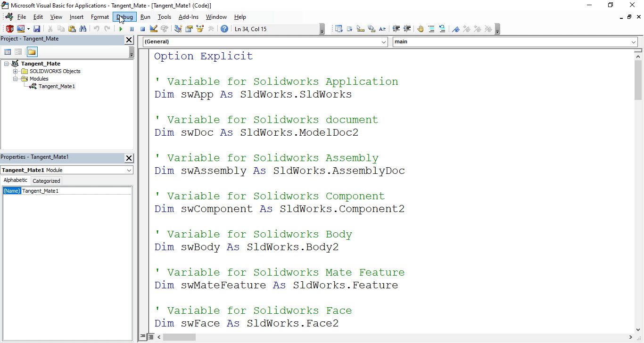Open the Tools menu
This screenshot has width=644, height=343.
point(165,17)
